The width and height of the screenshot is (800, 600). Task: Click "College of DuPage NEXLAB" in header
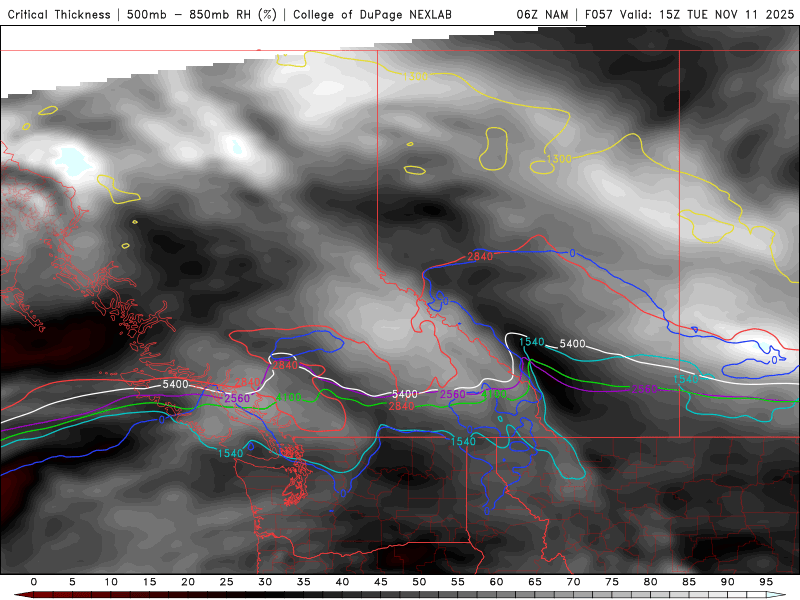pyautogui.click(x=372, y=15)
